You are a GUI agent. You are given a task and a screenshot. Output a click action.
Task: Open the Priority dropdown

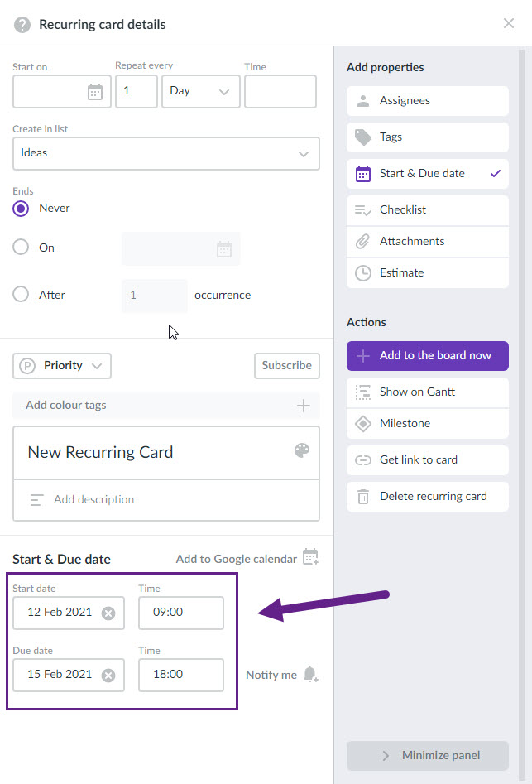(62, 366)
